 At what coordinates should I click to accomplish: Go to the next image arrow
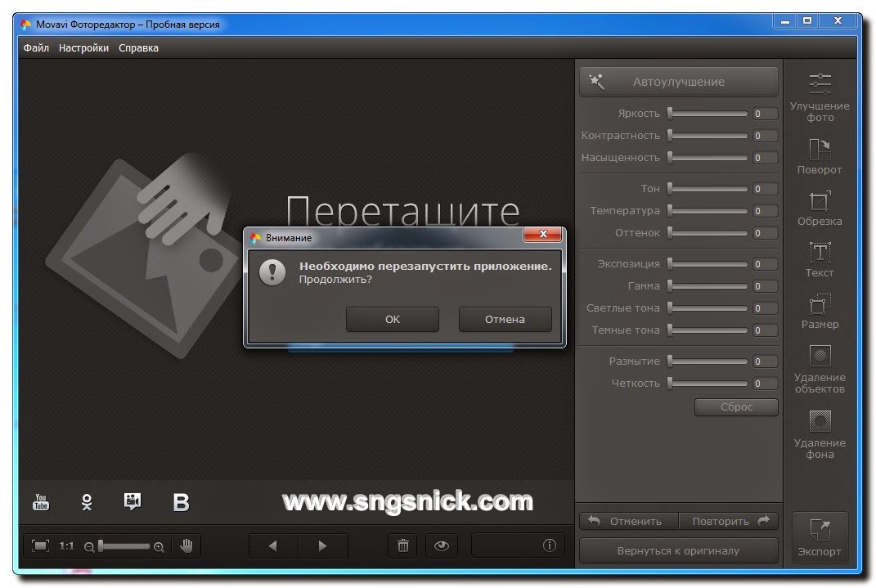323,545
